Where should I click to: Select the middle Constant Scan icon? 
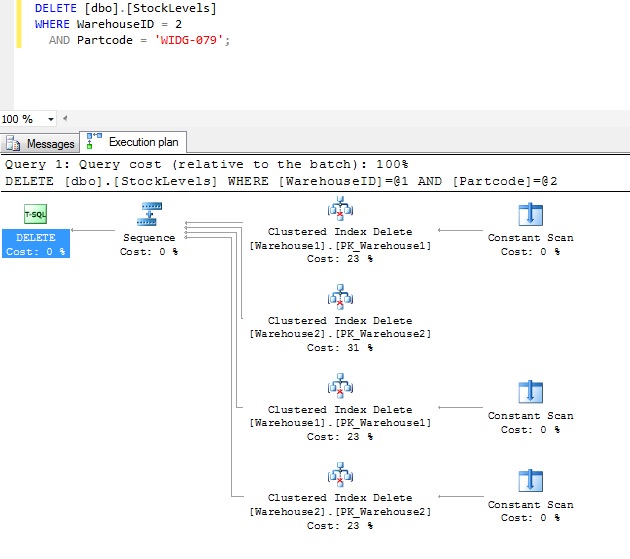530,391
